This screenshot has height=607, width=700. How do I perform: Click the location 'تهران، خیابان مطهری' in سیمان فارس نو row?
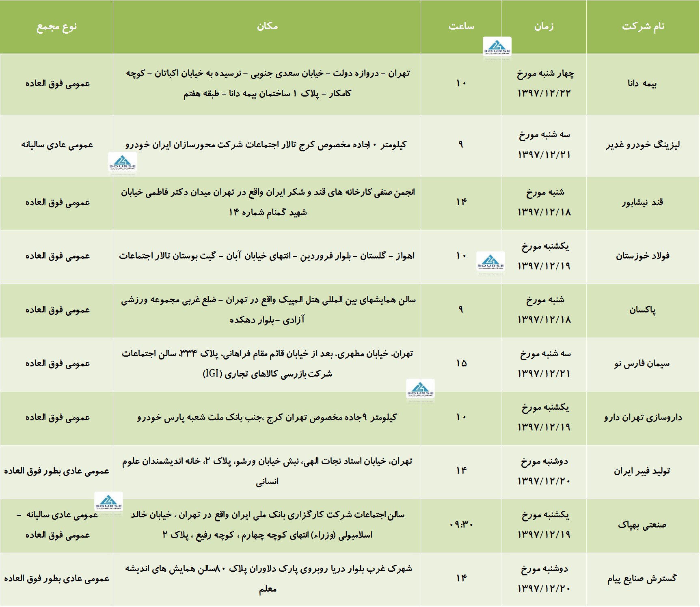[267, 364]
